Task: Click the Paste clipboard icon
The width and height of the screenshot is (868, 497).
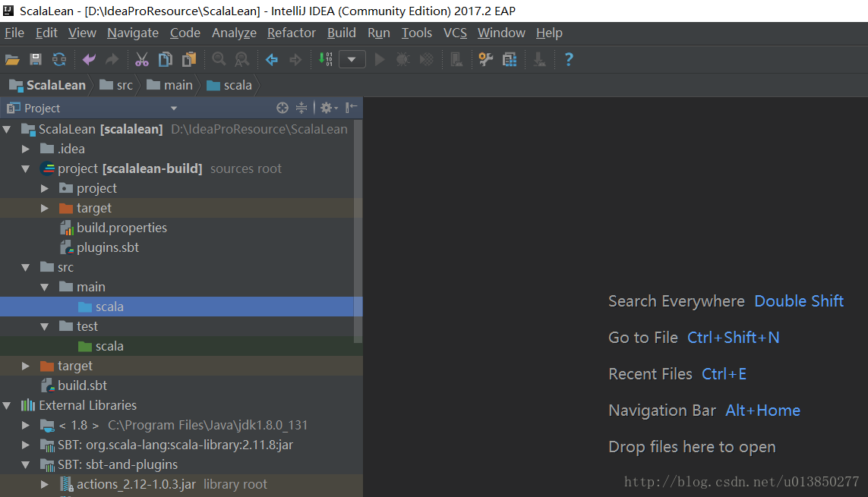Action: [189, 59]
